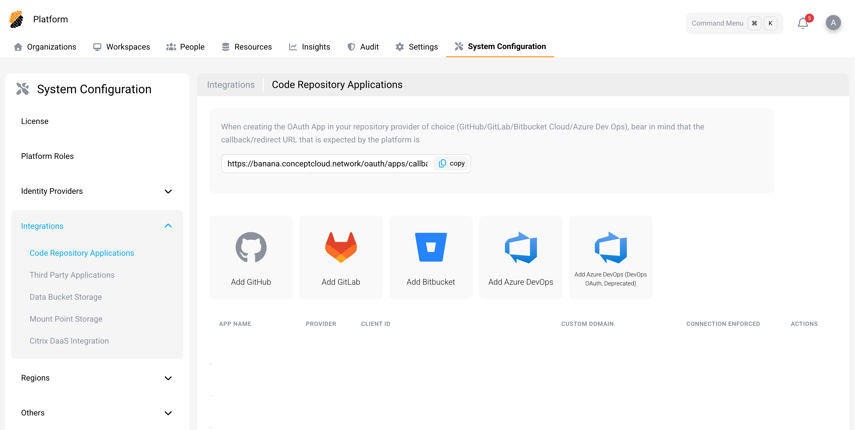This screenshot has height=430, width=855.
Task: Expand the Others section chevron
Action: [x=168, y=413]
